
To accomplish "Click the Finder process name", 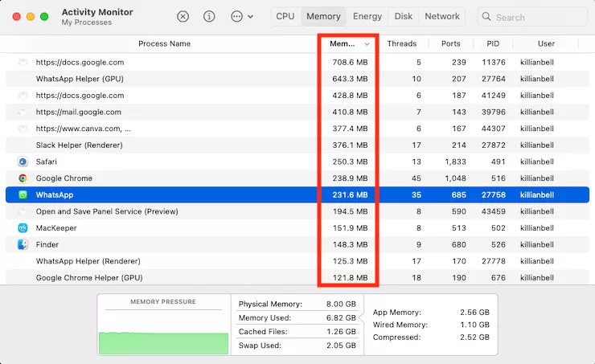I will click(47, 244).
